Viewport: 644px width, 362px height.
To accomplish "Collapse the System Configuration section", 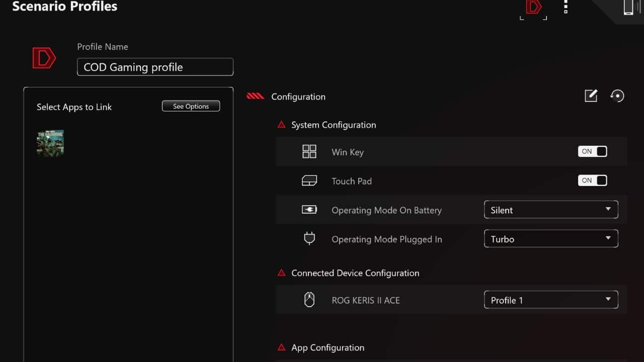I will coord(282,125).
